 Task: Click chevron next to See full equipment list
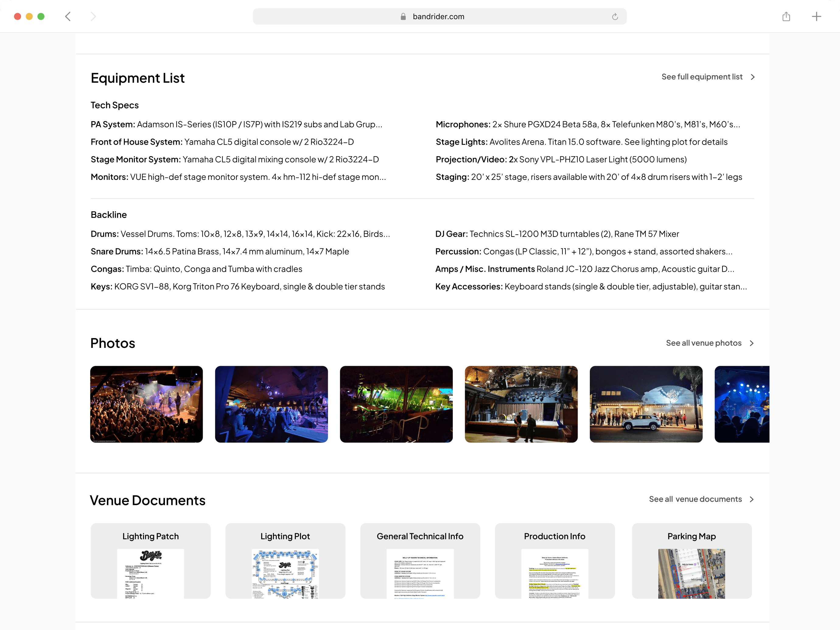(x=753, y=77)
